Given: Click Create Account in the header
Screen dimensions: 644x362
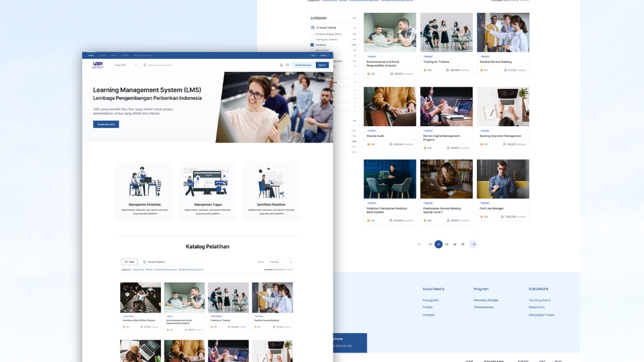Looking at the screenshot, I should click(303, 65).
